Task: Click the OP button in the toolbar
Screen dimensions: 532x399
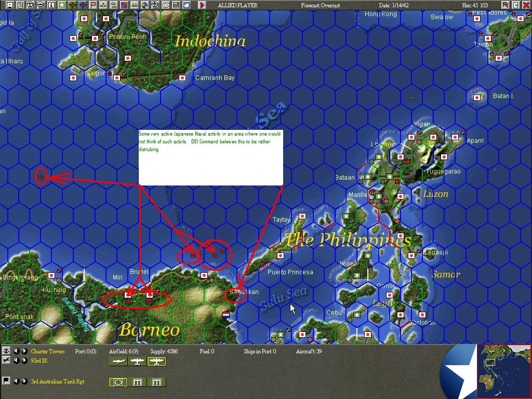Action: pos(166,5)
